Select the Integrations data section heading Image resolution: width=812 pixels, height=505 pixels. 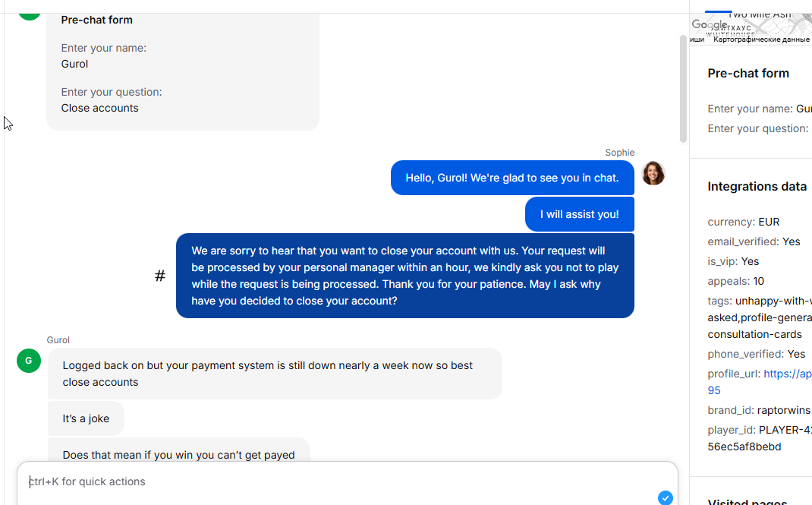(757, 187)
